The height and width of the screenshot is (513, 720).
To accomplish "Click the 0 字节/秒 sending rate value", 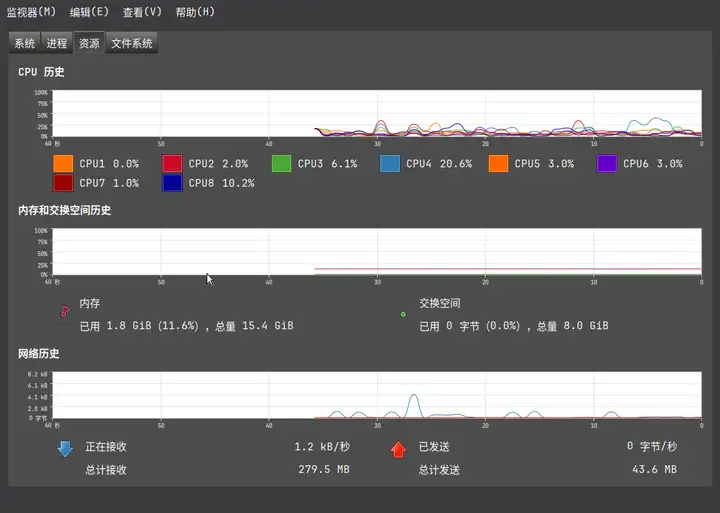I will tap(652, 446).
